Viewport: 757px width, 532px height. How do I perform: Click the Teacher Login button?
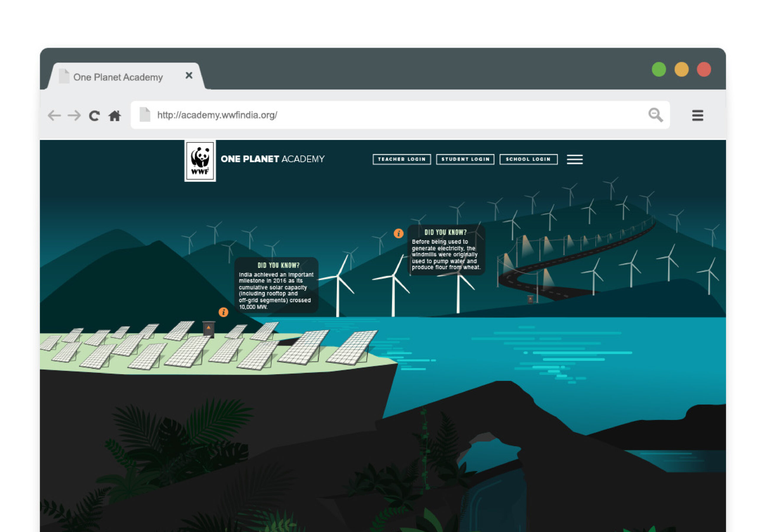402,159
